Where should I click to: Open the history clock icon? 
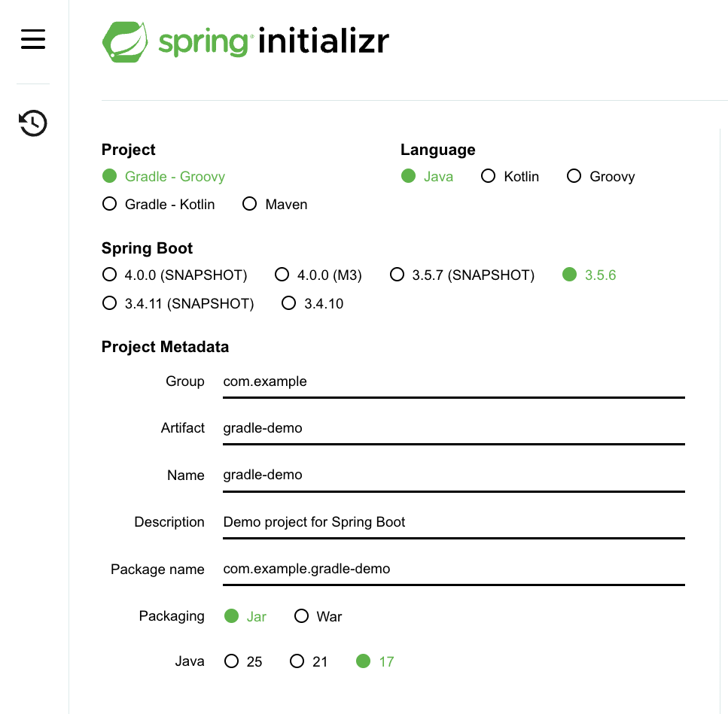click(x=33, y=123)
